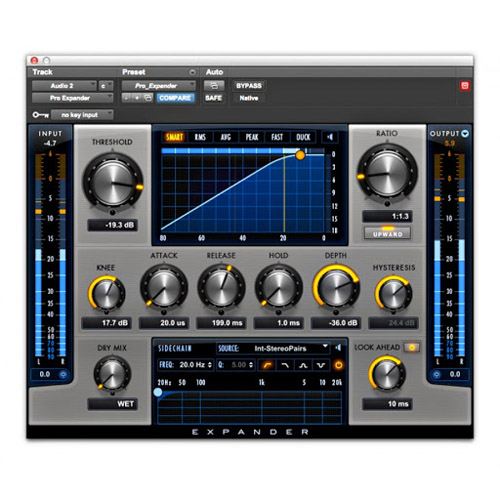
Task: Click the output meter options arrow
Action: (465, 134)
